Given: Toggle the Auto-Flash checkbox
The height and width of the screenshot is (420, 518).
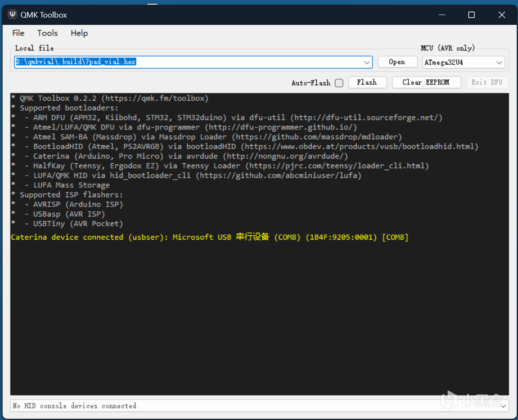Looking at the screenshot, I should point(339,83).
